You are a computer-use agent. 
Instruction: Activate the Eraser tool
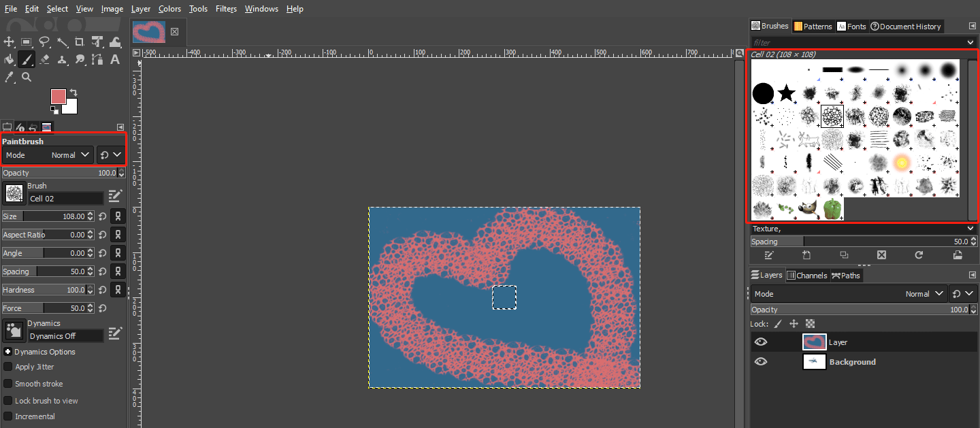(45, 59)
